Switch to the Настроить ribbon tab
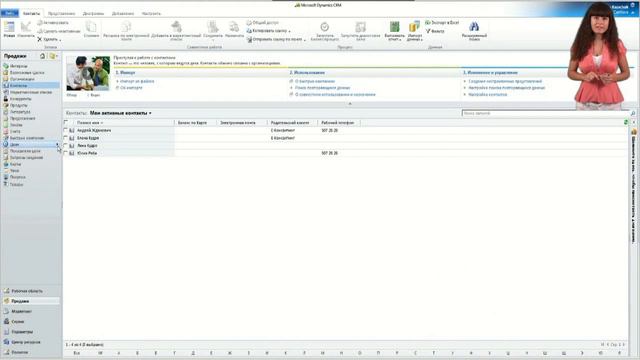The image size is (640, 360). 151,13
